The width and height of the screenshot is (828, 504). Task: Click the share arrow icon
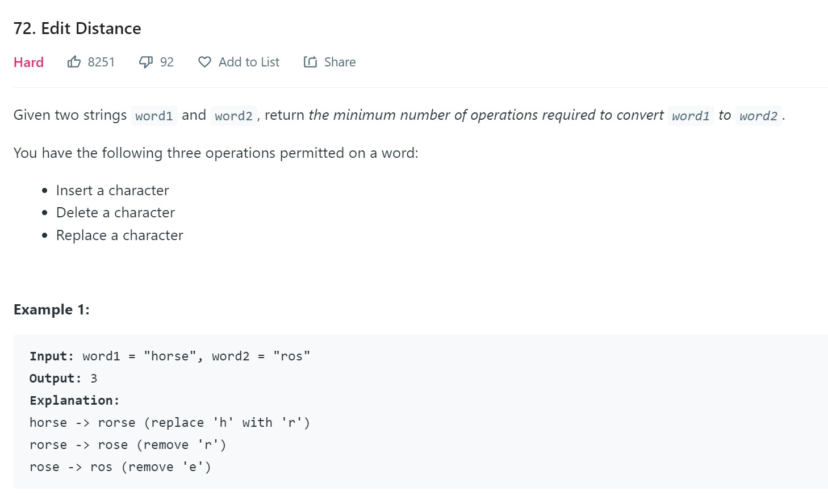310,62
